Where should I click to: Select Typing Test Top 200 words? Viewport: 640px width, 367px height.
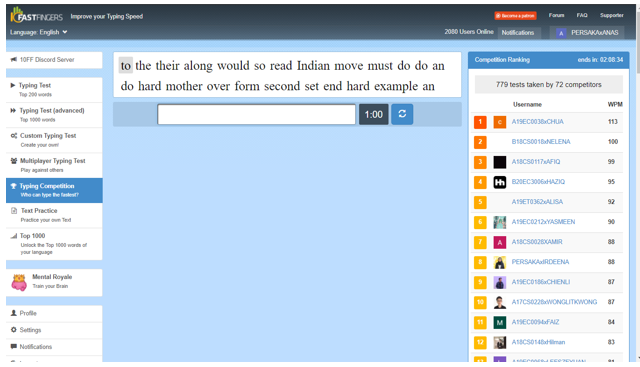54,89
